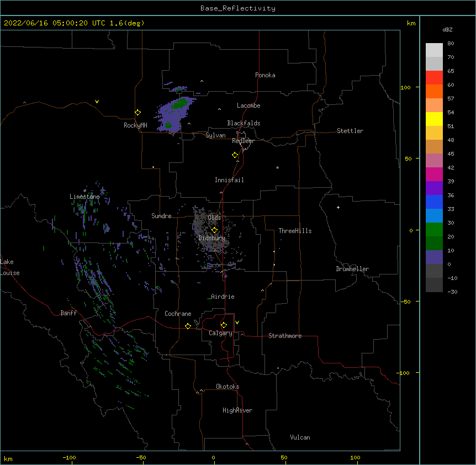476x465 pixels.
Task: Click the Olds city label
Action: point(214,218)
